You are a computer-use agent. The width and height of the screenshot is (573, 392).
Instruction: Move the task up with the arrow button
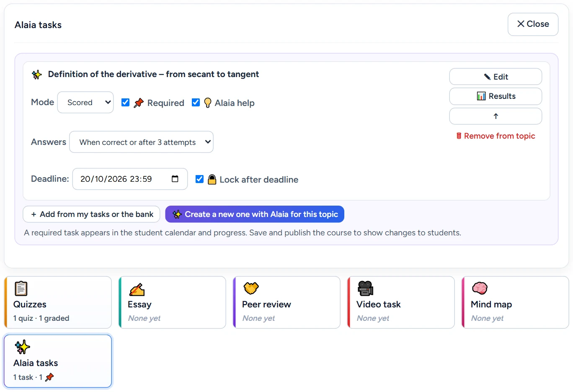click(x=496, y=116)
